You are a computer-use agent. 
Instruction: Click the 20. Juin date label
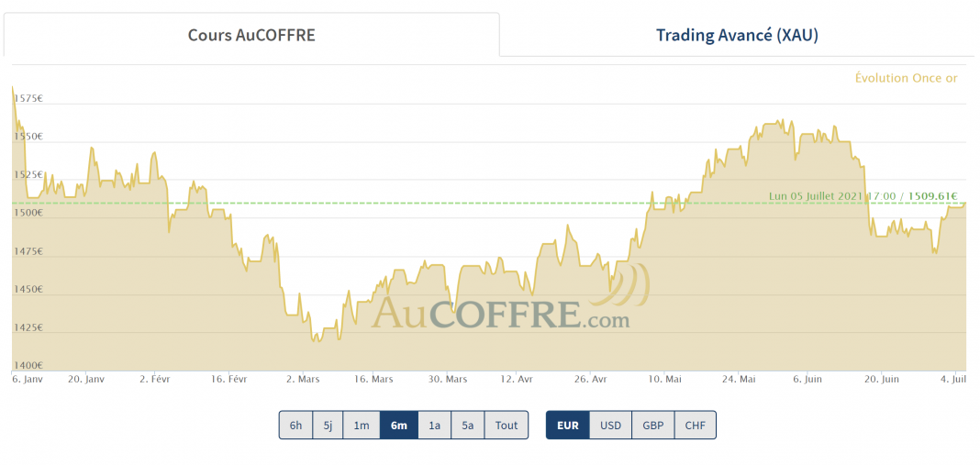(881, 379)
